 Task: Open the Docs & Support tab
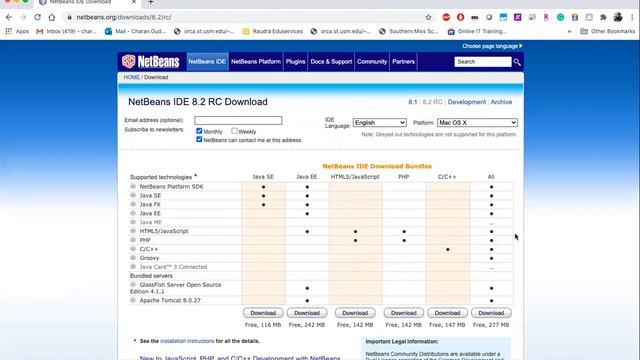331,62
